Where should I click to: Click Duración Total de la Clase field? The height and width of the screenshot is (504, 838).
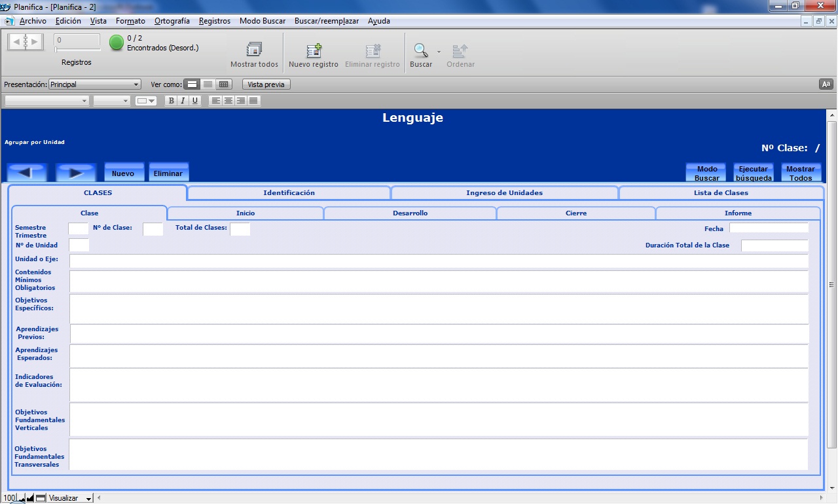tap(774, 245)
